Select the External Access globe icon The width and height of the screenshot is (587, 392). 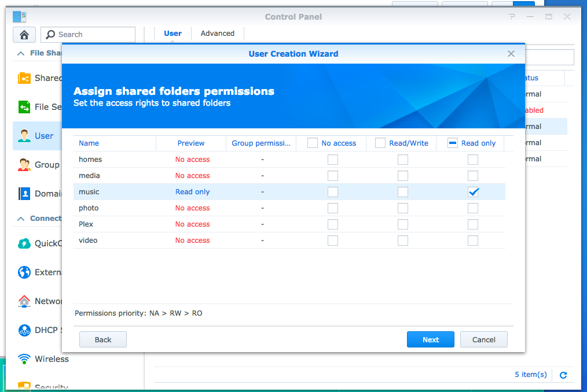coord(24,272)
